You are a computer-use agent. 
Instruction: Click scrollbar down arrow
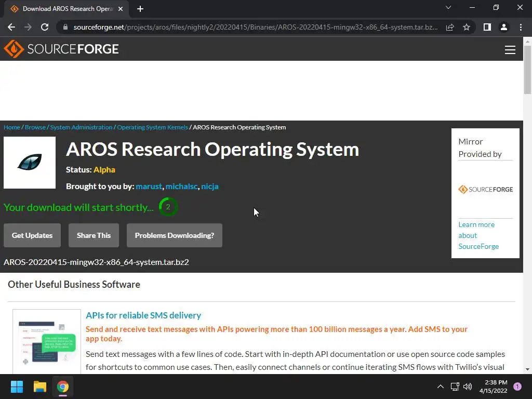tap(527, 369)
